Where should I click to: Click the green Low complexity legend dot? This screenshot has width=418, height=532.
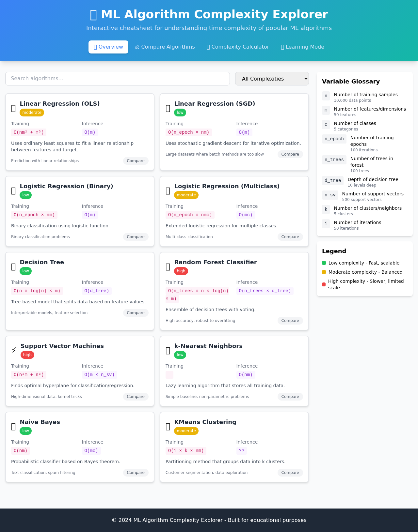click(x=324, y=263)
